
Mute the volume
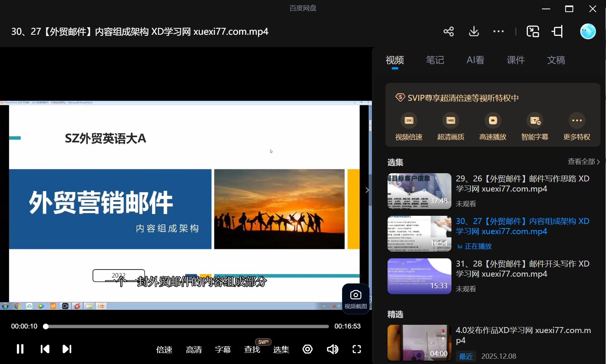click(x=332, y=349)
